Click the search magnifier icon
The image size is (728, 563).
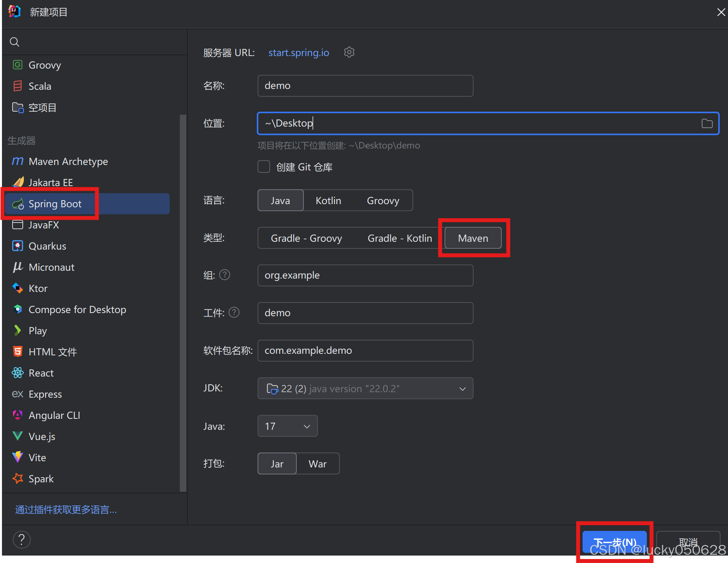click(x=15, y=42)
